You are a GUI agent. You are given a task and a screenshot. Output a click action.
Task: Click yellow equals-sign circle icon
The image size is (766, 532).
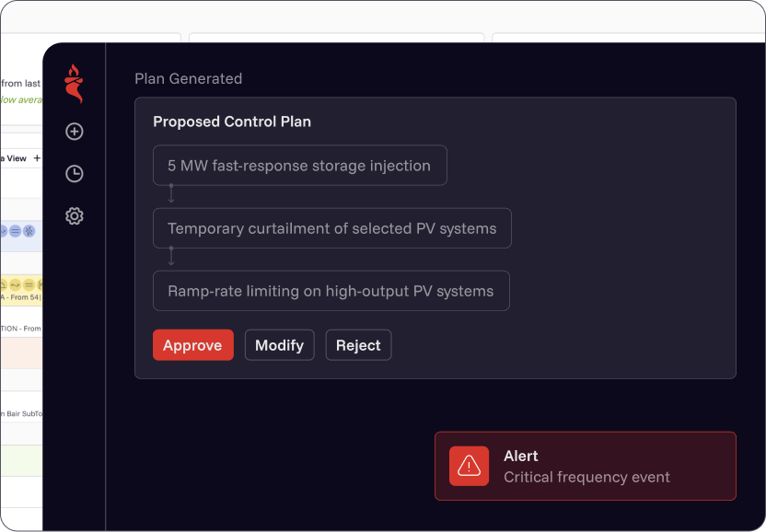(x=29, y=284)
